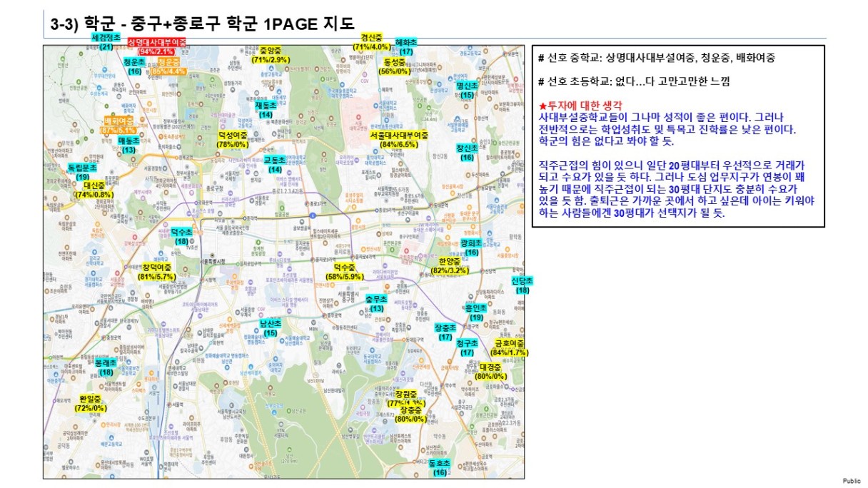Viewport: 868px width, 488px height.
Task: Click the 장충초 (17) label
Action: click(x=445, y=332)
